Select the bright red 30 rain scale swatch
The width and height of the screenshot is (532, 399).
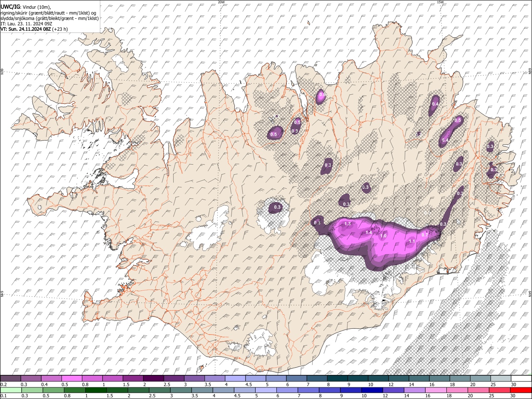pyautogui.click(x=521, y=390)
